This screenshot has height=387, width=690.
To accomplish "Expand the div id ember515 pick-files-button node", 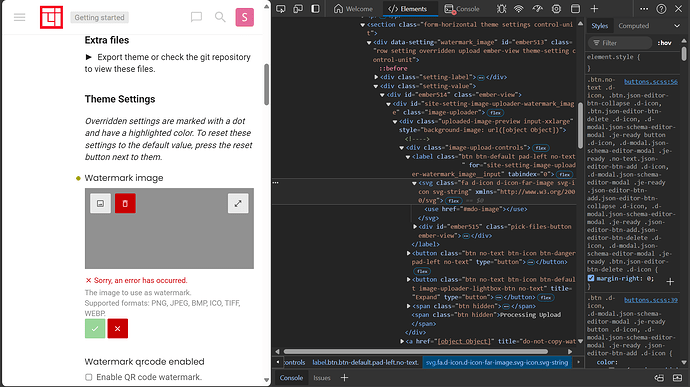I will [x=415, y=227].
